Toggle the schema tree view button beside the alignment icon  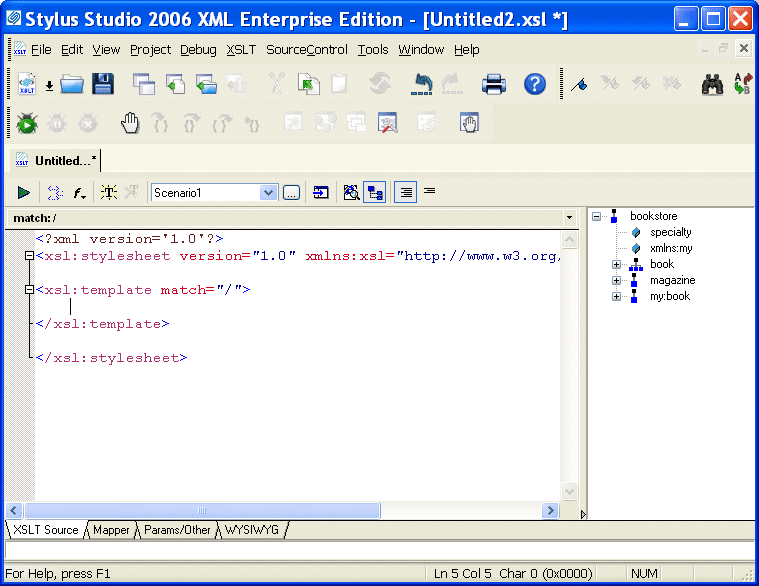point(375,193)
